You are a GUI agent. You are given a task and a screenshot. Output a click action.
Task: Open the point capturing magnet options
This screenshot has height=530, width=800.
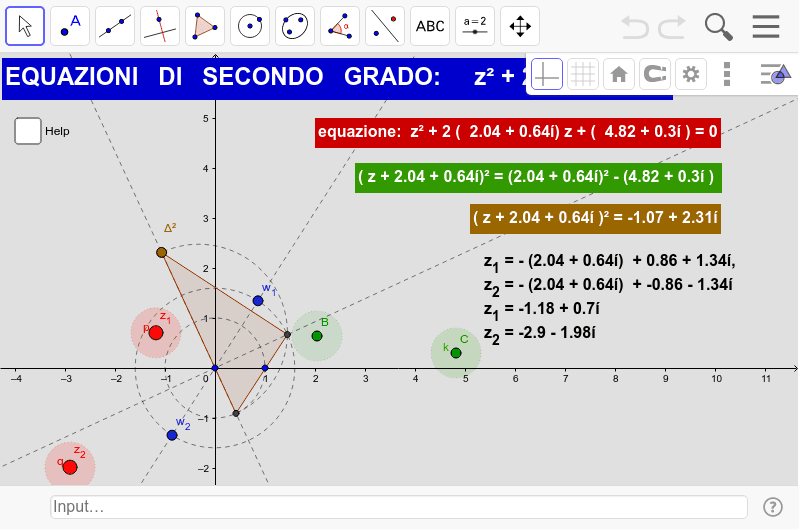point(655,74)
